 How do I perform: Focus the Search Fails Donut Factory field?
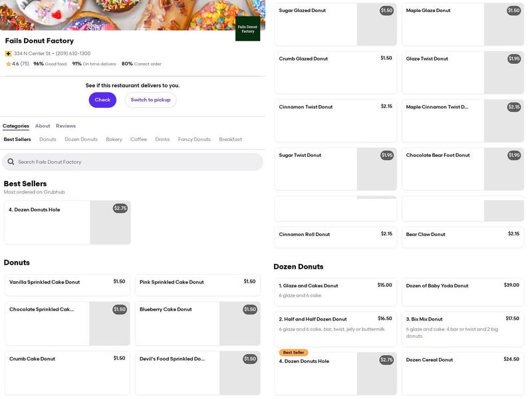pyautogui.click(x=133, y=162)
